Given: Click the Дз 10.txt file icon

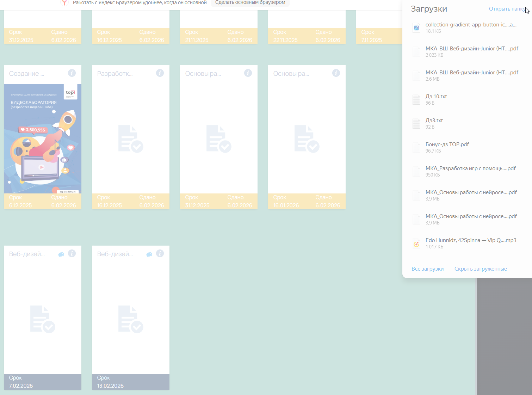Looking at the screenshot, I should coord(416,100).
